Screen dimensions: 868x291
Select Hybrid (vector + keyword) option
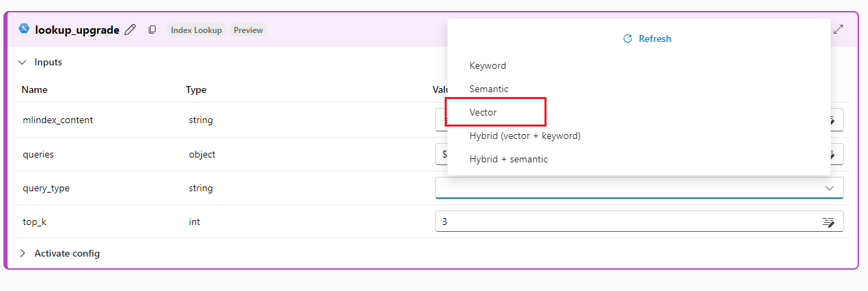click(525, 136)
